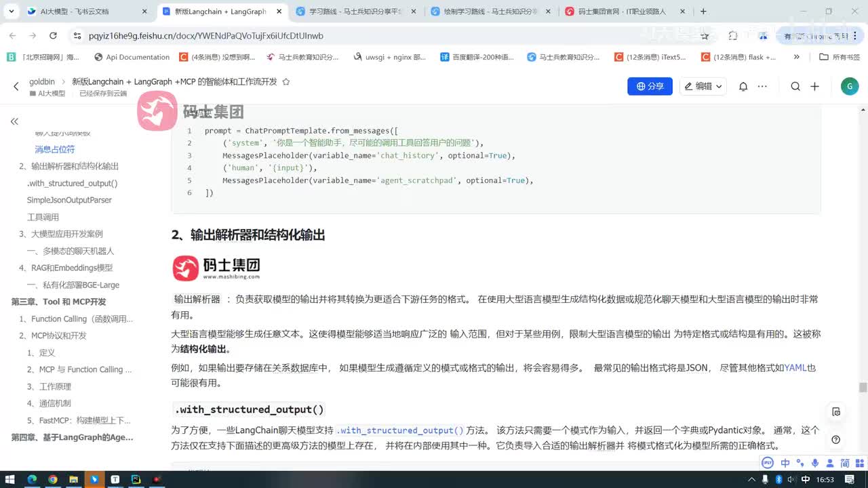868x488 pixels.
Task: Click the browser address bar URL
Action: (206, 36)
